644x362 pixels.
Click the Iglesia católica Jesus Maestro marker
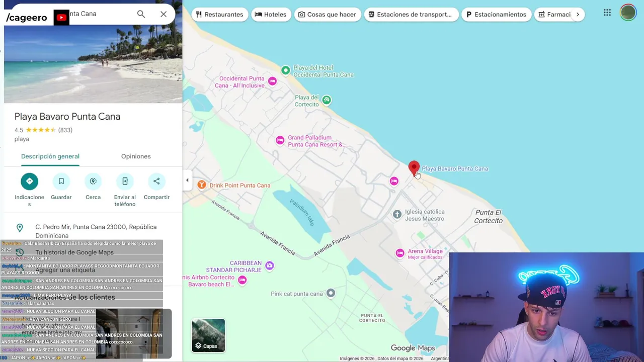(x=397, y=215)
